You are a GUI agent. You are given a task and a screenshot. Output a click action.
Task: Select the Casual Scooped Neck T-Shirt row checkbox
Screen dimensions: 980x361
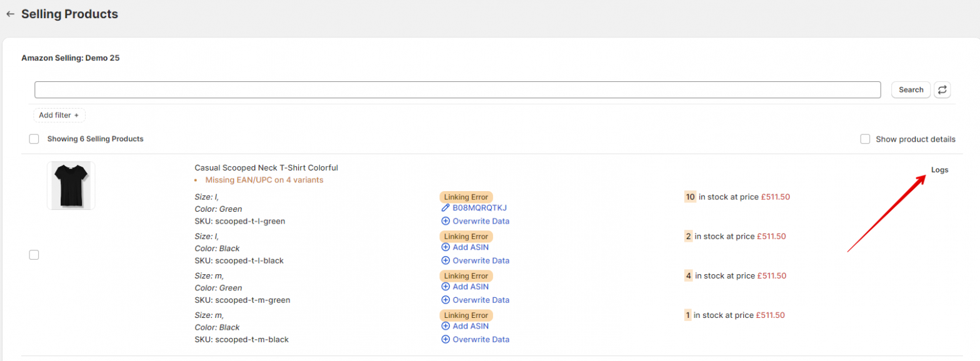pyautogui.click(x=34, y=254)
